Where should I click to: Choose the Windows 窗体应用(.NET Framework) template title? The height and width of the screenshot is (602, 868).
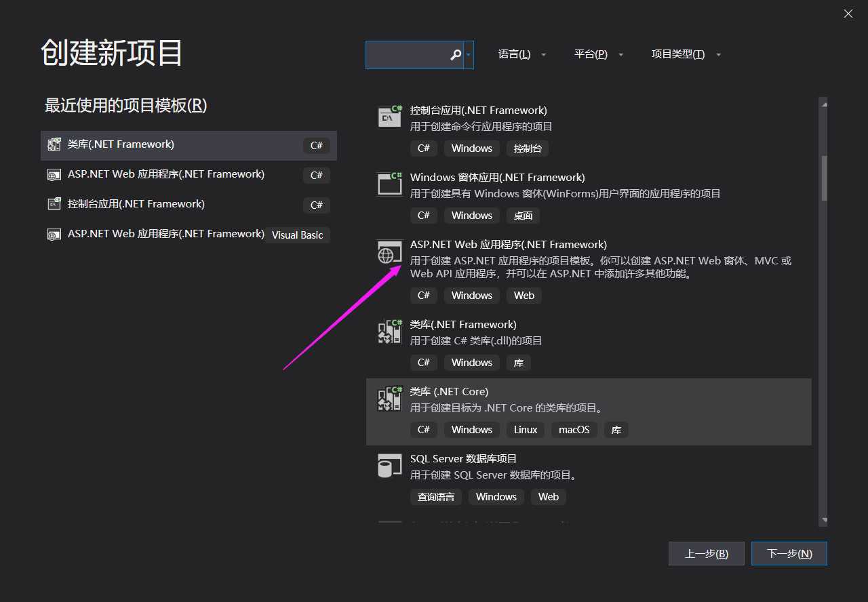498,178
